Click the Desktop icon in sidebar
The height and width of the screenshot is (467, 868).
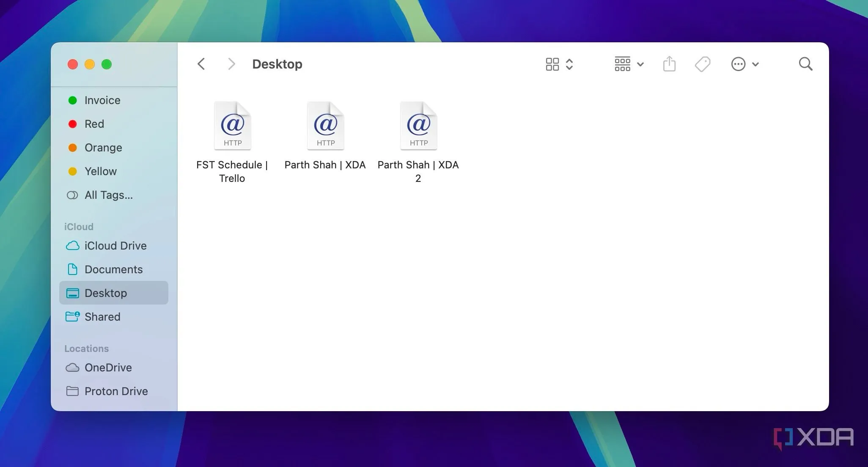(x=73, y=293)
